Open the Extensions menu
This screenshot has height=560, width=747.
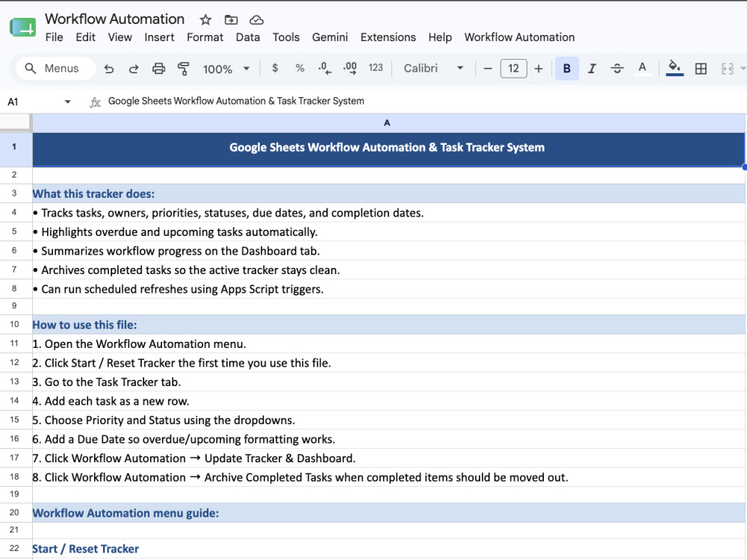point(388,37)
